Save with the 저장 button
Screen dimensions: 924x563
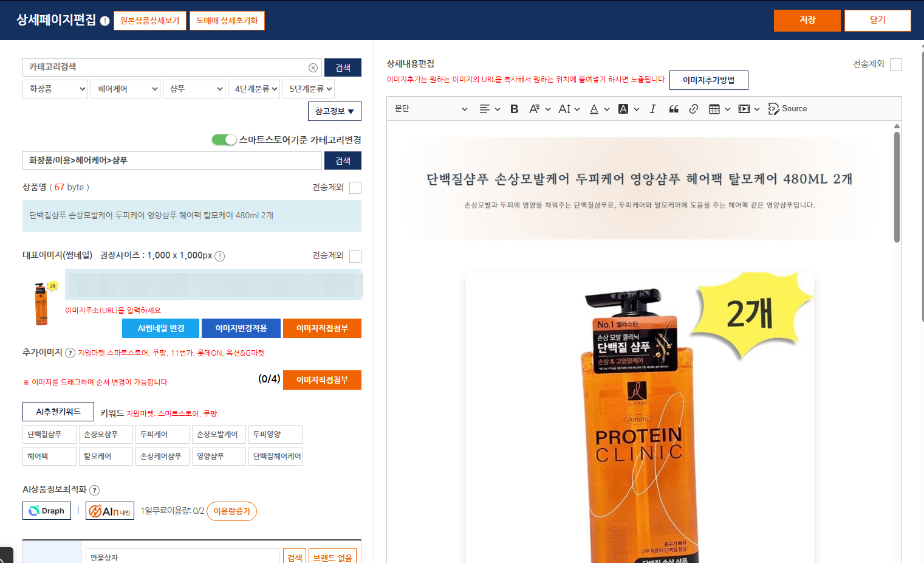tap(807, 20)
